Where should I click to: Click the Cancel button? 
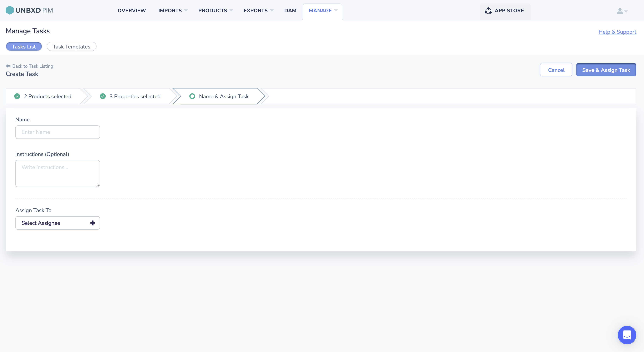tap(556, 70)
